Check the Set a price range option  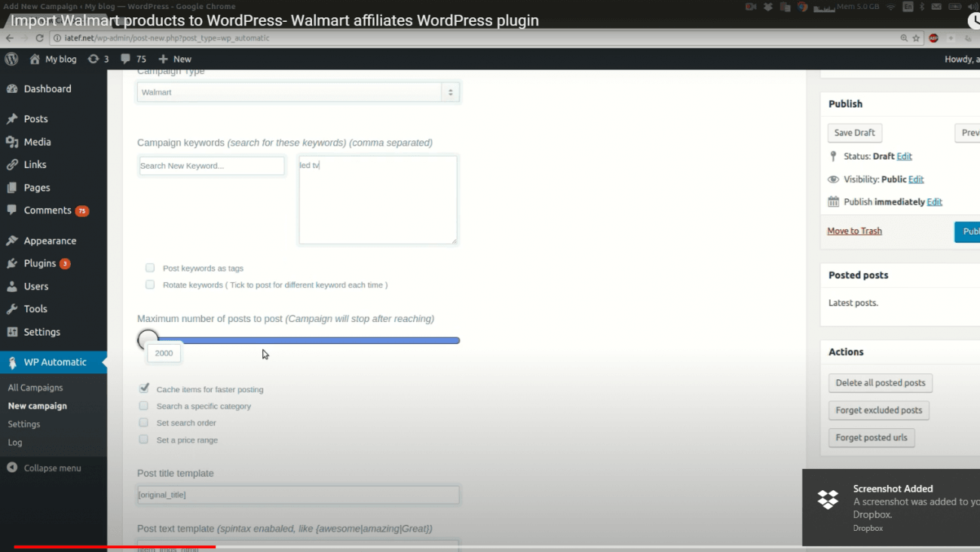click(x=144, y=439)
